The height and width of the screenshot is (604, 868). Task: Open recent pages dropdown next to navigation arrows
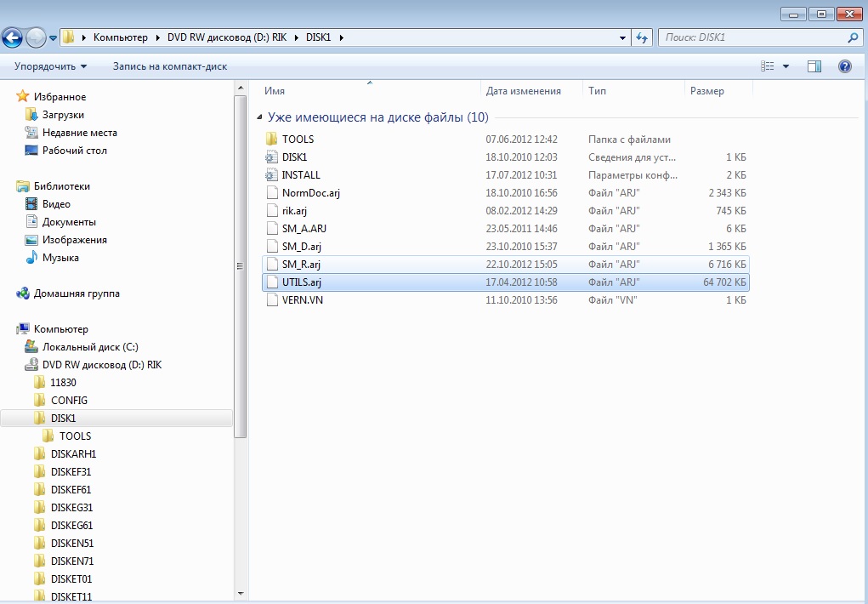coord(54,38)
